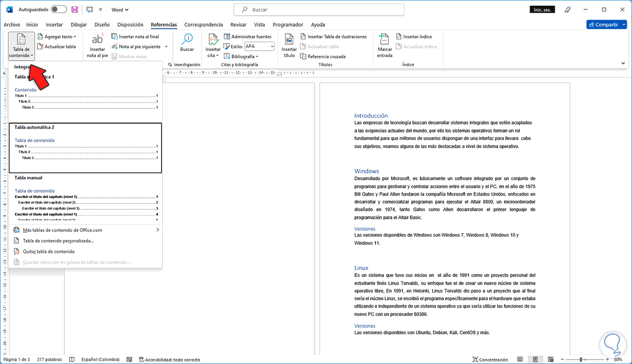Toggle the Autoguardado switch
The height and width of the screenshot is (364, 632).
pyautogui.click(x=58, y=9)
